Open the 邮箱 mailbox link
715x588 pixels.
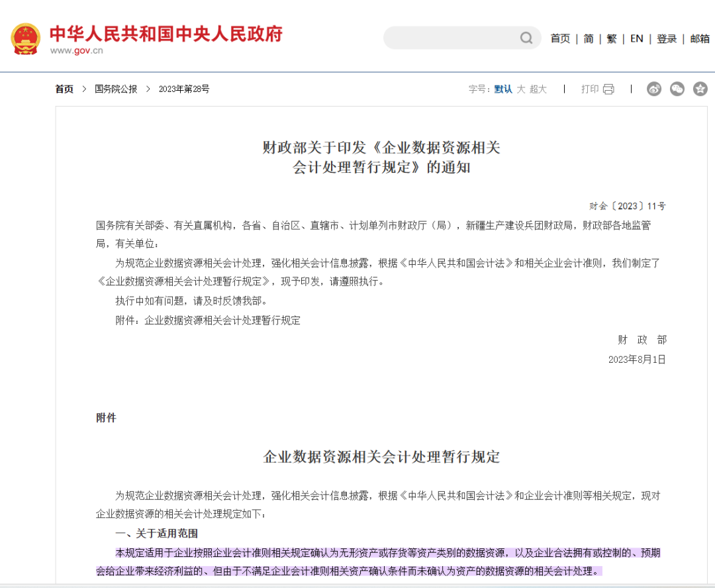[x=700, y=38]
